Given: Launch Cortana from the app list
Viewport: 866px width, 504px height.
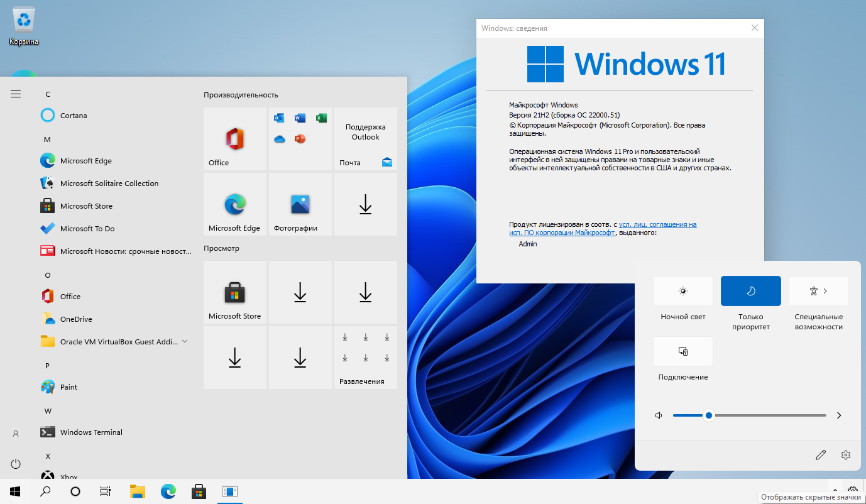Looking at the screenshot, I should (x=116, y=116).
